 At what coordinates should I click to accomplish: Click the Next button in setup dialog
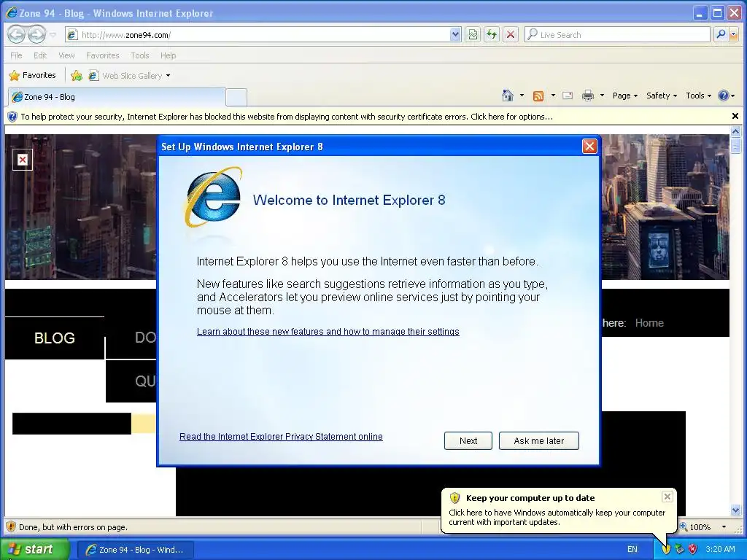tap(468, 441)
